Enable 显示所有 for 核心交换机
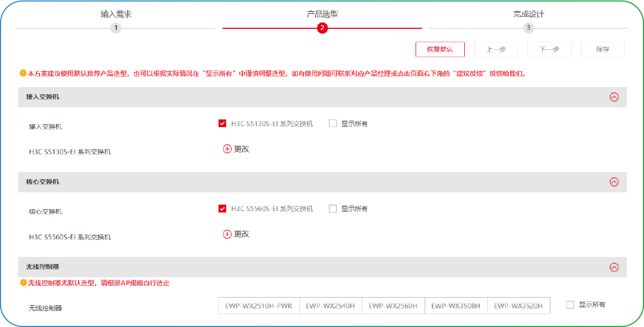Image resolution: width=644 pixels, height=327 pixels. click(x=333, y=208)
